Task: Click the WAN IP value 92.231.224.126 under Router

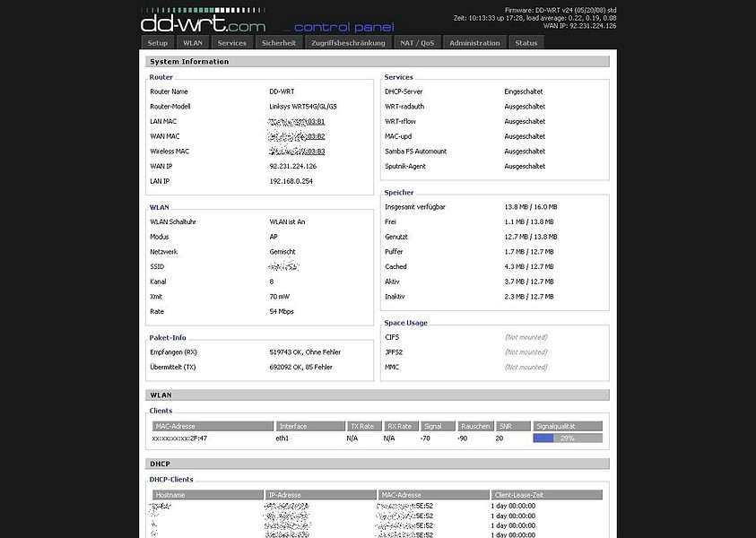Action: coord(293,166)
